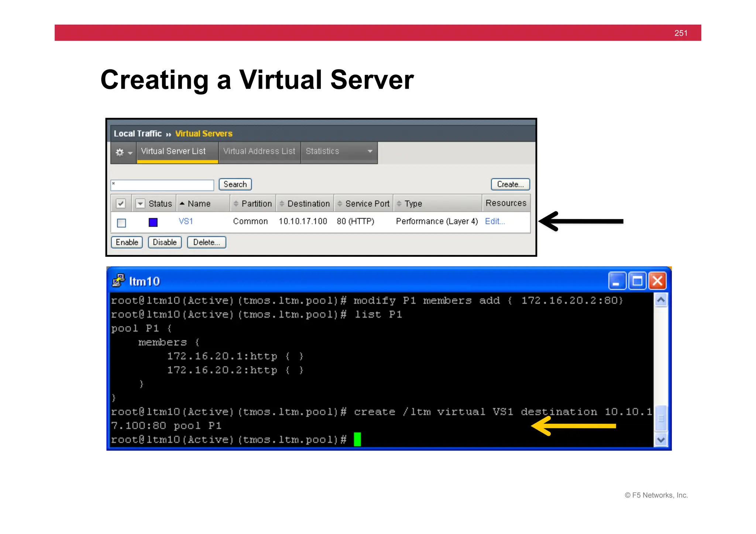
Task: Click the 'list P1' command line
Action: (257, 314)
